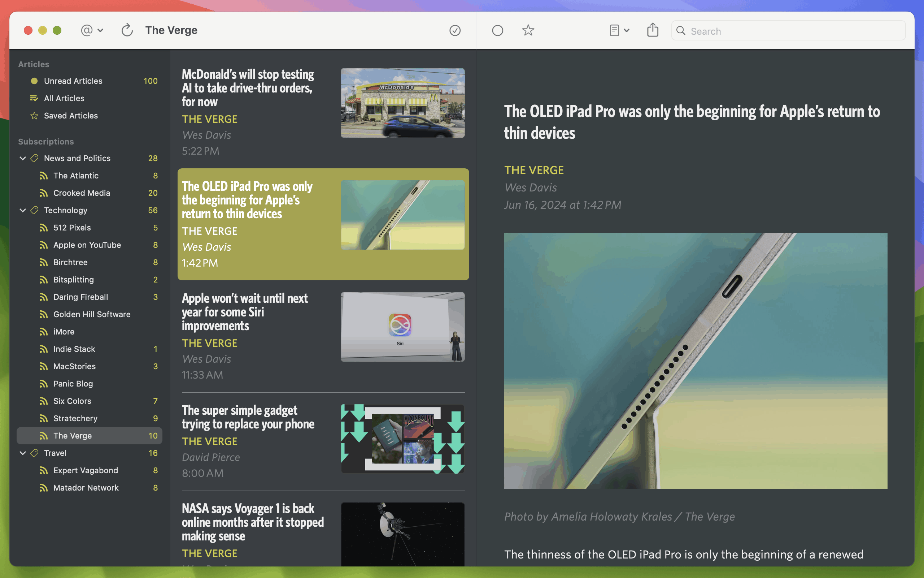The height and width of the screenshot is (578, 924).
Task: Click the large iPad Pro article image
Action: [x=696, y=361]
